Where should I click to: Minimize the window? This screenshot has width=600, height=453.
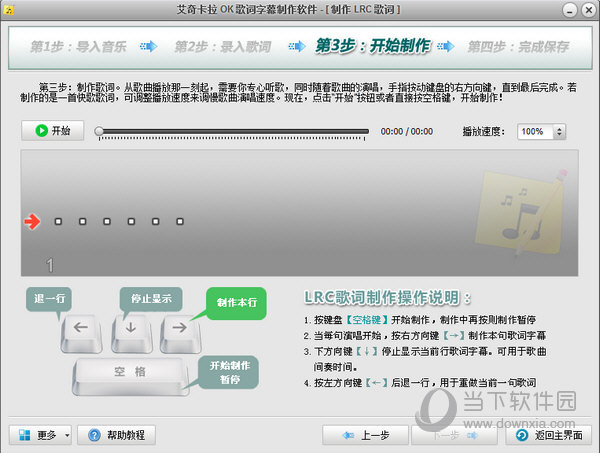(570, 10)
